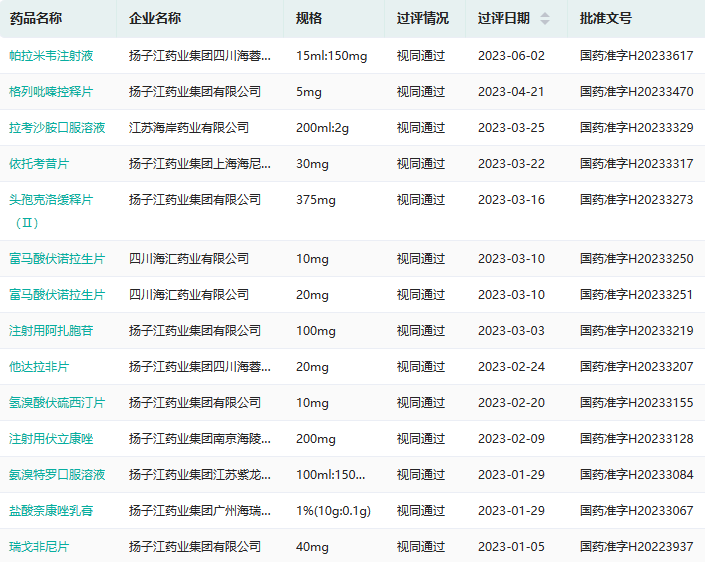
Task: Click the specification 1%(10g:0.1g)
Action: pos(333,511)
